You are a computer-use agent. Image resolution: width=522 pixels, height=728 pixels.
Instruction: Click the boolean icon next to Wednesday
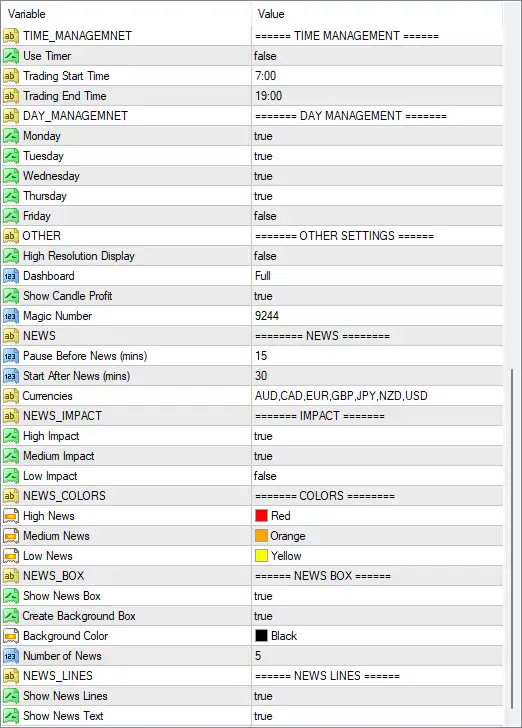11,176
